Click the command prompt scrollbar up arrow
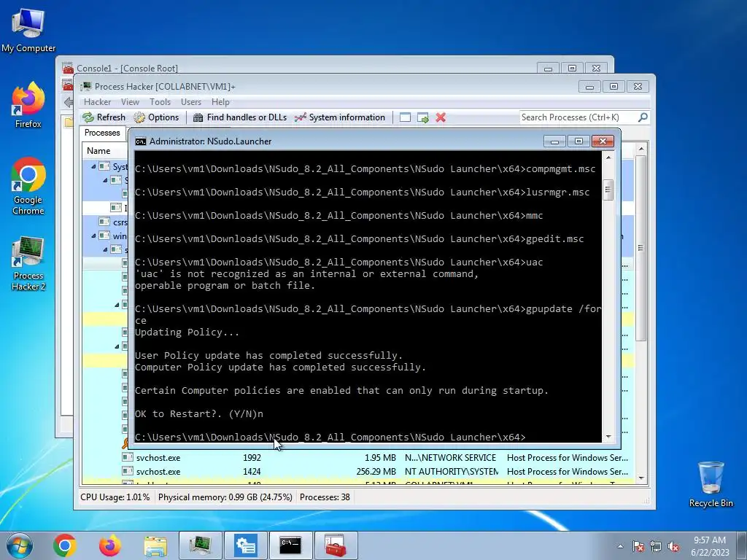This screenshot has width=747, height=560. 608,157
